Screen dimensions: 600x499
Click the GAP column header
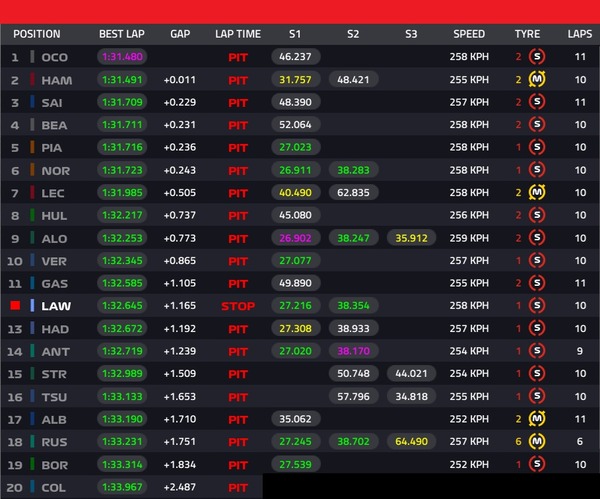pos(180,34)
